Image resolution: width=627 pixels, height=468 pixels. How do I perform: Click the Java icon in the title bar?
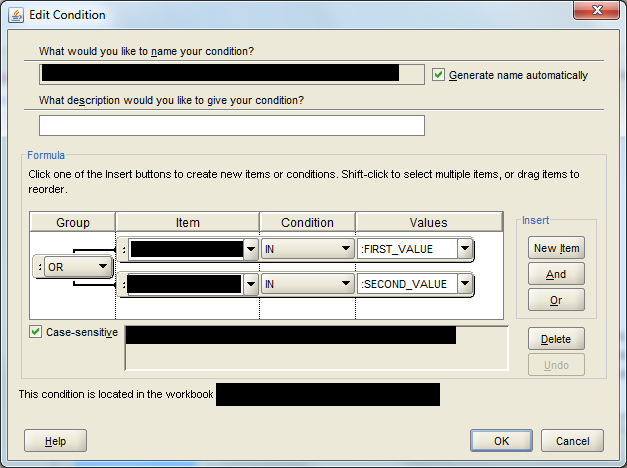16,15
